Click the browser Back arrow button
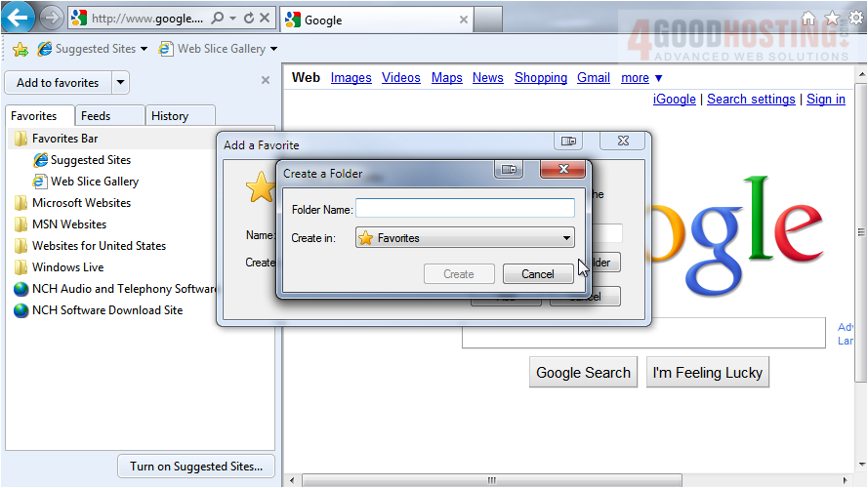Viewport: 868px width, 488px height. coord(19,18)
